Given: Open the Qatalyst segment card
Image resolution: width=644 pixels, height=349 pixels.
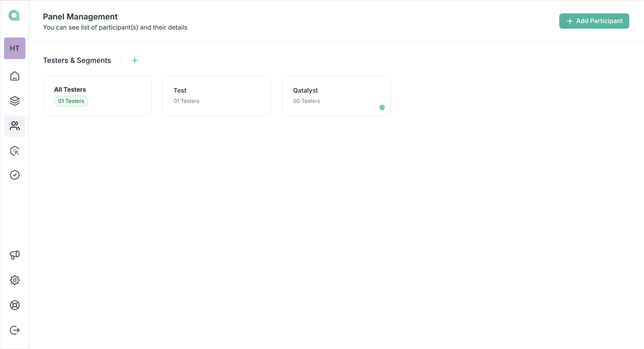Looking at the screenshot, I should (336, 96).
